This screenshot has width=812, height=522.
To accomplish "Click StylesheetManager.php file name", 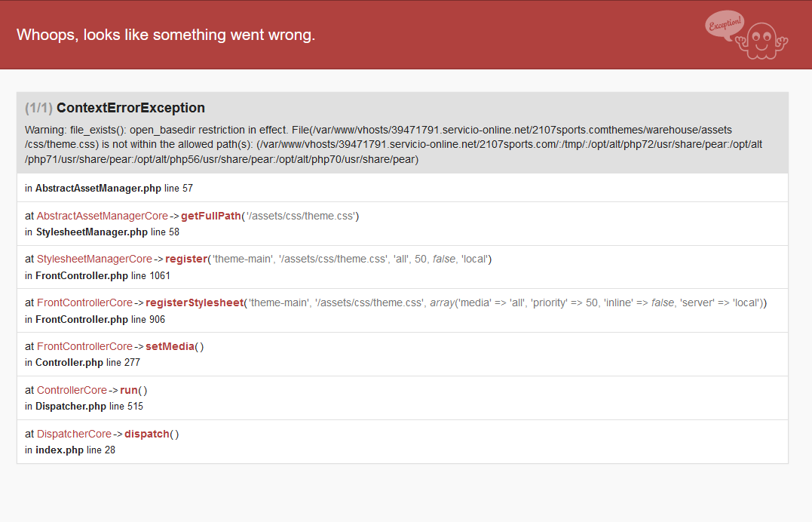I will click(91, 232).
